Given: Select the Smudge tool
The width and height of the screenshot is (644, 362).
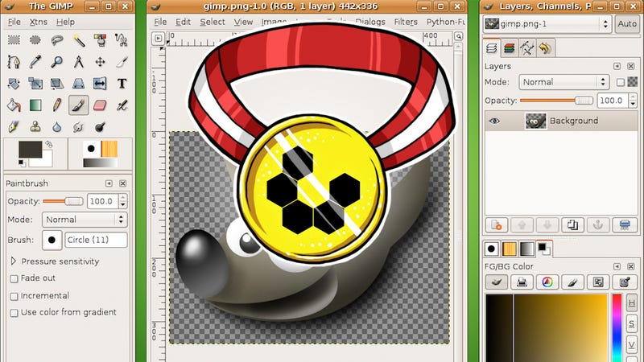Looking at the screenshot, I should point(79,127).
